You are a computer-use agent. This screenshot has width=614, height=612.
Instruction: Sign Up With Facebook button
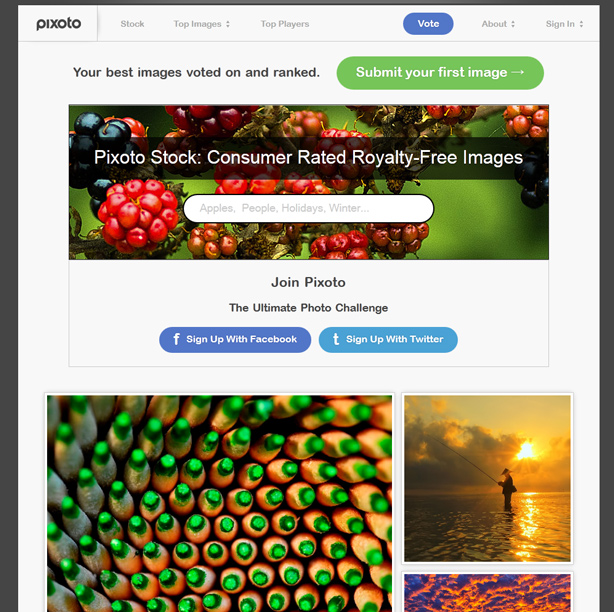[235, 339]
